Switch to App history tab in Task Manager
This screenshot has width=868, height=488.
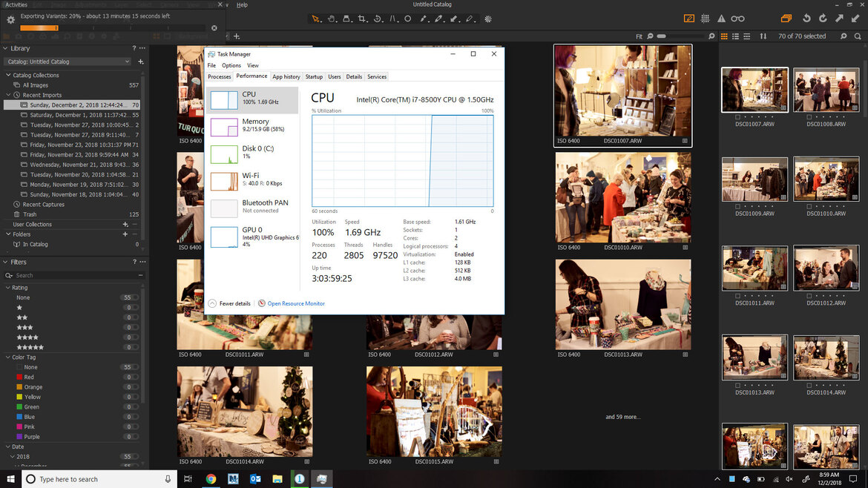point(286,77)
